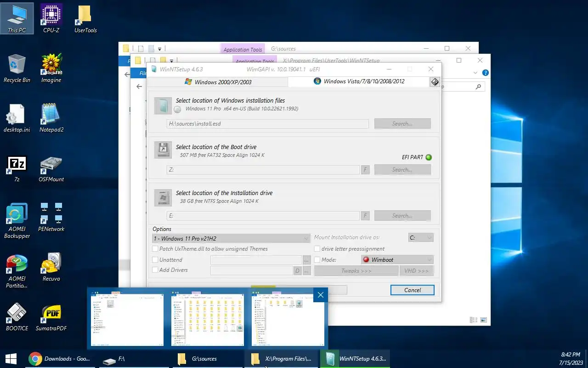Click the Installation drive icon

pos(162,197)
